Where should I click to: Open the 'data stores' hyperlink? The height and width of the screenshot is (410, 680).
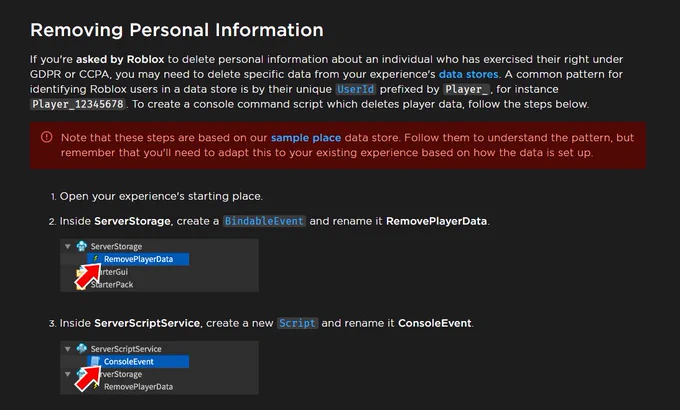click(468, 74)
